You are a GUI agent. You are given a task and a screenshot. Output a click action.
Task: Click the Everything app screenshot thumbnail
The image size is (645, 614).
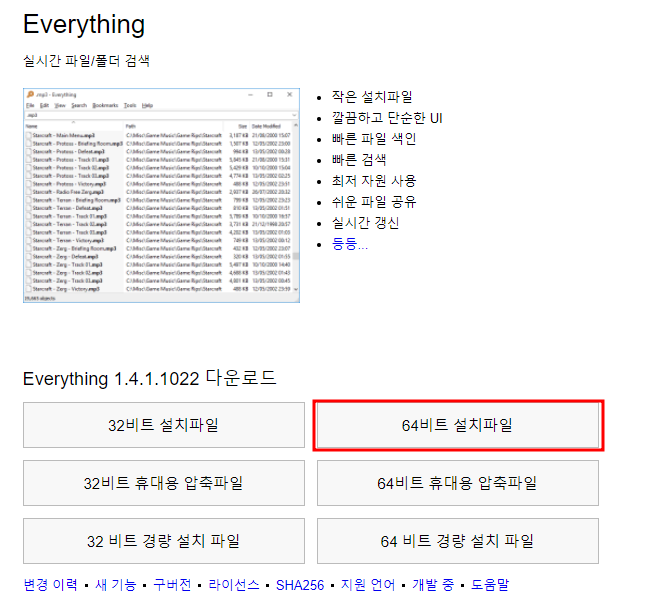tap(161, 195)
